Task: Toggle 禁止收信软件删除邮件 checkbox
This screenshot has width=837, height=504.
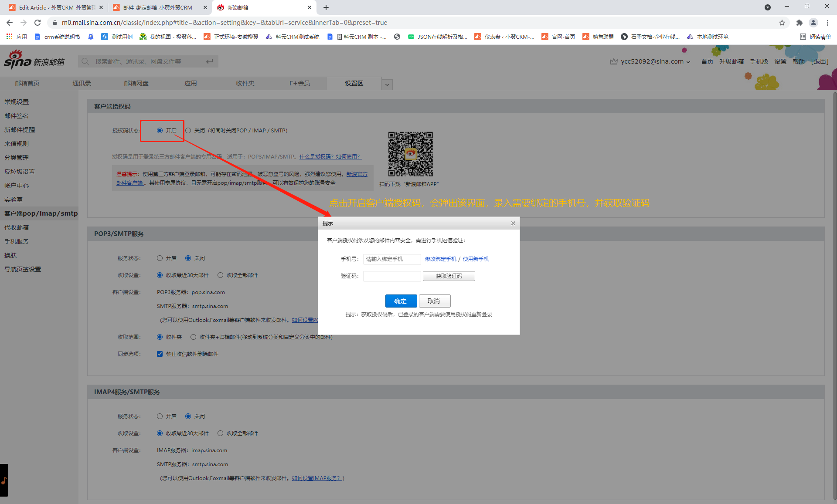Action: click(160, 354)
